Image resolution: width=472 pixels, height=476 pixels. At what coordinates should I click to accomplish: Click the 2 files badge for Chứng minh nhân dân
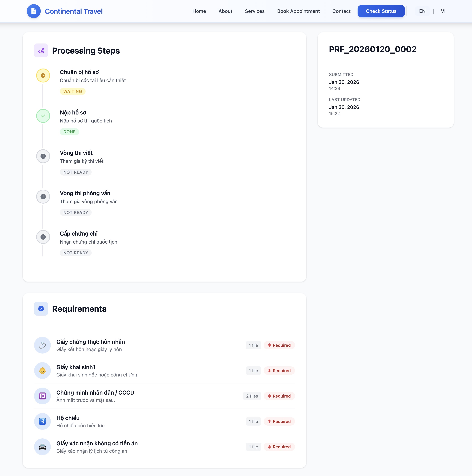pyautogui.click(x=252, y=396)
